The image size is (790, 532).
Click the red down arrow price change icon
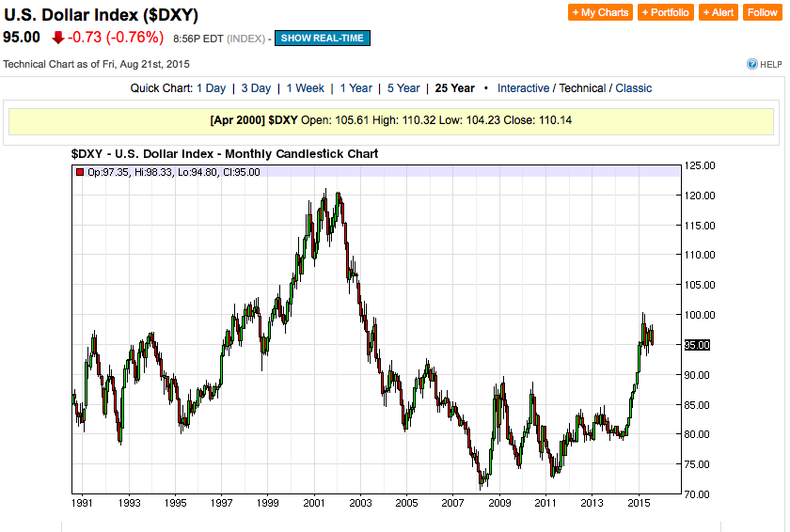pyautogui.click(x=58, y=38)
